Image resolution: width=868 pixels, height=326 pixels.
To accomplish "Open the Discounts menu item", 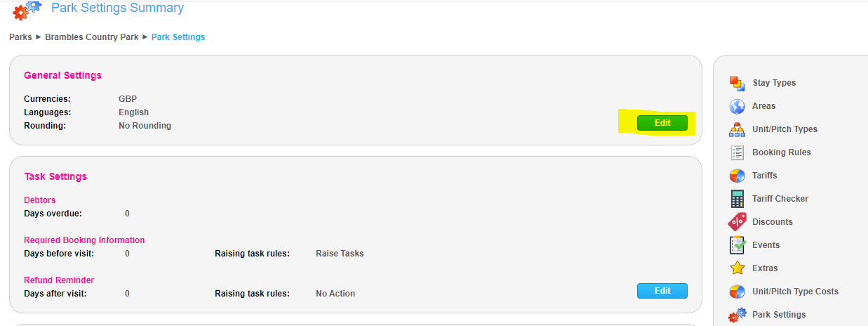I will click(x=772, y=222).
